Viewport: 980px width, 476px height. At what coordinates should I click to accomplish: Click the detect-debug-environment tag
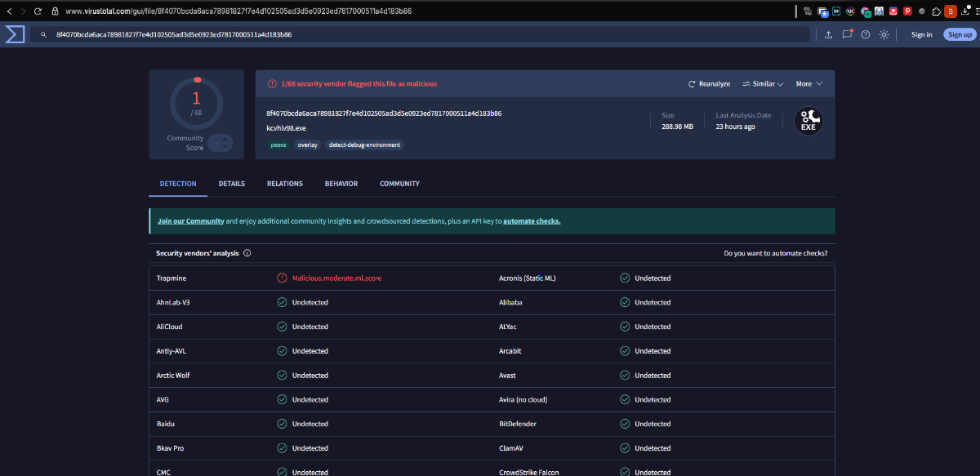tap(364, 145)
